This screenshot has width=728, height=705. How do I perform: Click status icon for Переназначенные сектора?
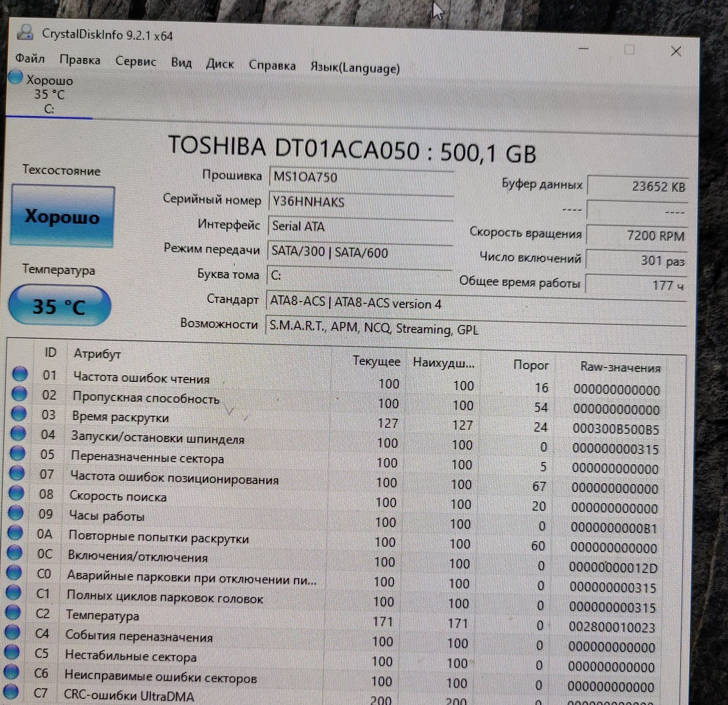pyautogui.click(x=18, y=452)
